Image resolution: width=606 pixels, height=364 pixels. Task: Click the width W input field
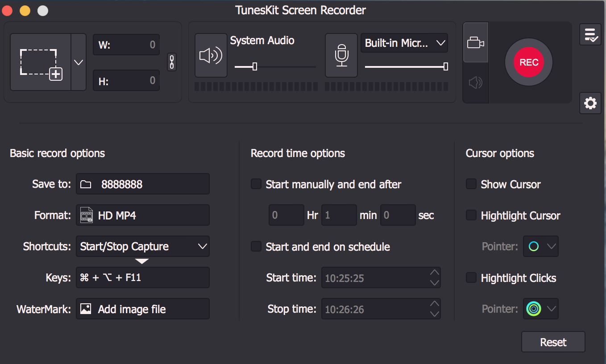click(126, 45)
